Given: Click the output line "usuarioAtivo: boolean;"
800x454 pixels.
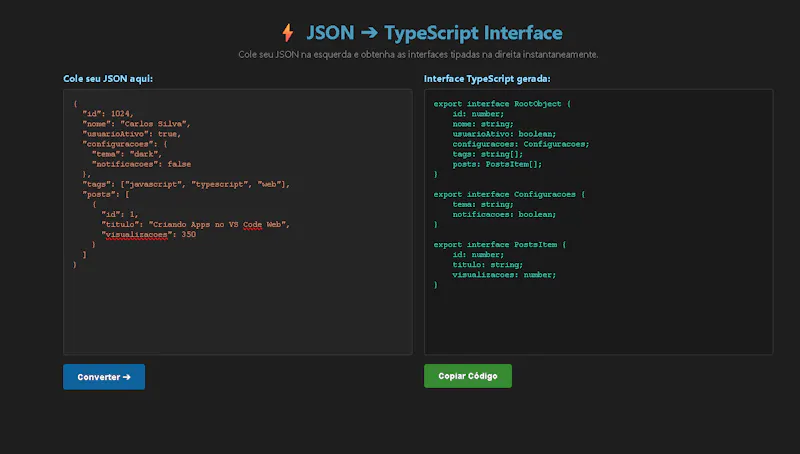Looking at the screenshot, I should click(504, 134).
